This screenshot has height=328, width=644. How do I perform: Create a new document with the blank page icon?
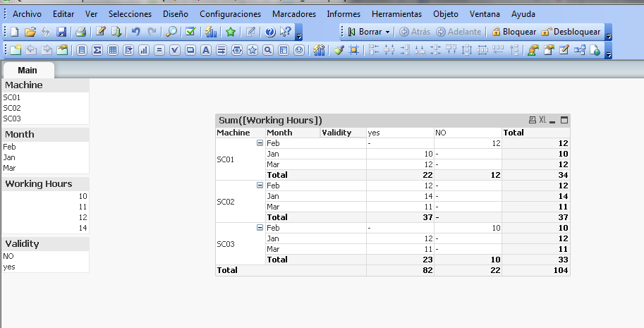(x=14, y=32)
